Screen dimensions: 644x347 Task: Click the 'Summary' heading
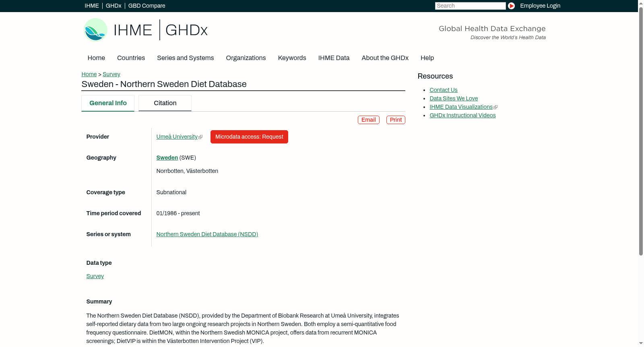coord(99,301)
